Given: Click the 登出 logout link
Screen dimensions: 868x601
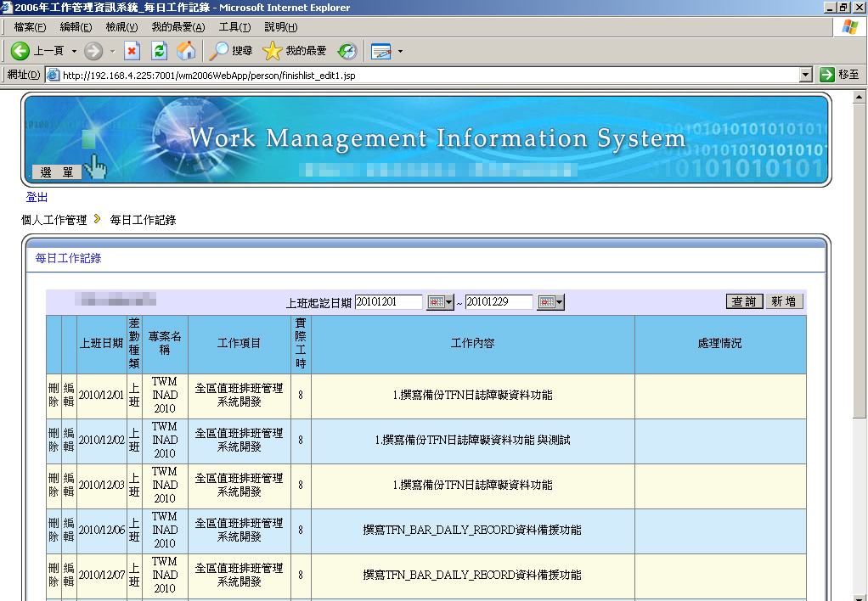Looking at the screenshot, I should 37,197.
